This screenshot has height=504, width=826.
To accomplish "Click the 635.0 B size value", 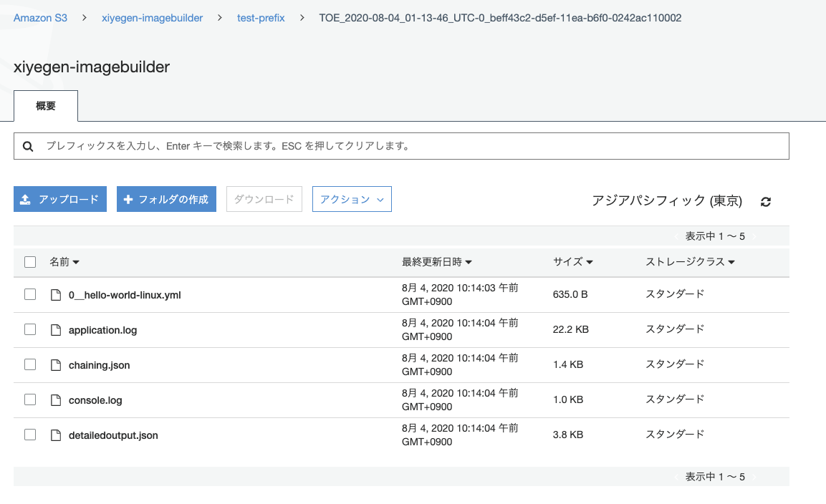I will click(x=570, y=294).
